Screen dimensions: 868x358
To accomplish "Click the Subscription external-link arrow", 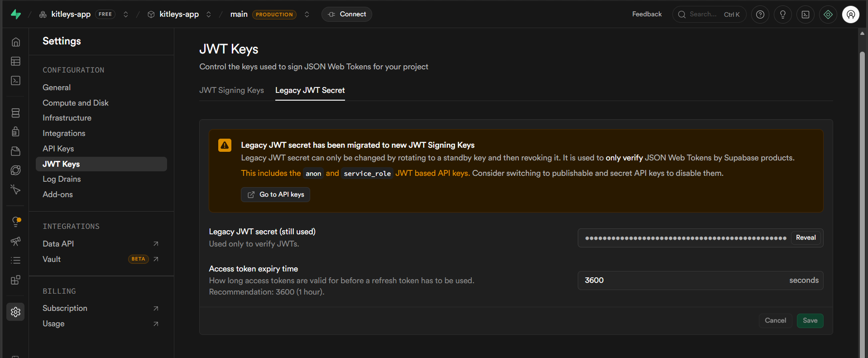I will click(x=156, y=309).
